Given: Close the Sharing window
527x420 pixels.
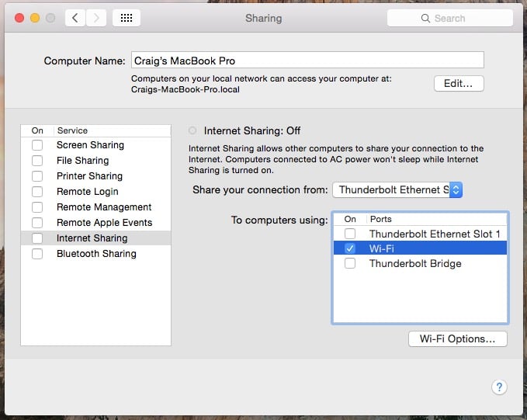Looking at the screenshot, I should point(19,18).
